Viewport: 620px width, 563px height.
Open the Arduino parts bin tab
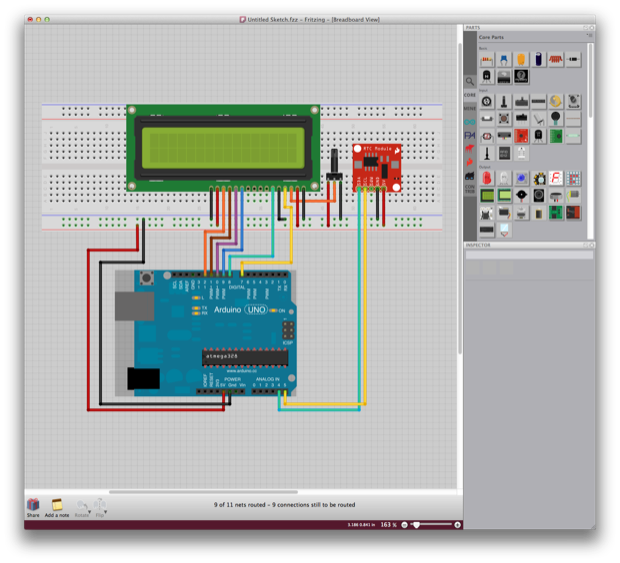point(470,122)
